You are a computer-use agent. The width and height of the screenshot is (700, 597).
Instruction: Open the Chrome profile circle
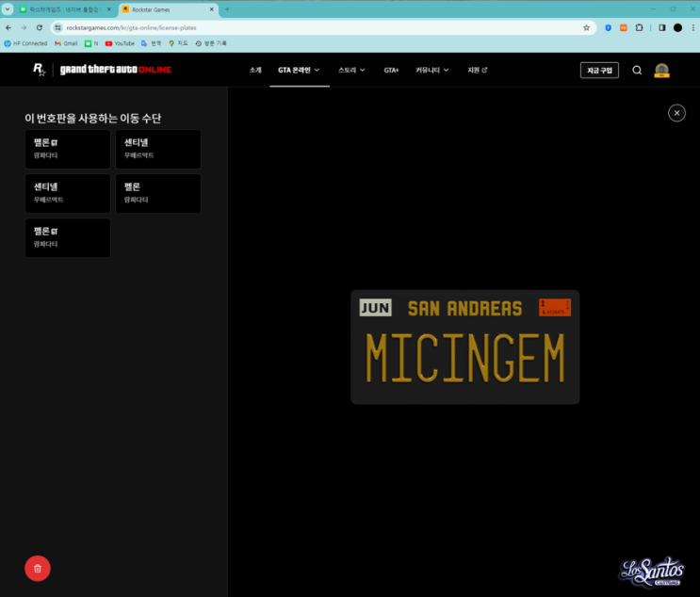[677, 27]
